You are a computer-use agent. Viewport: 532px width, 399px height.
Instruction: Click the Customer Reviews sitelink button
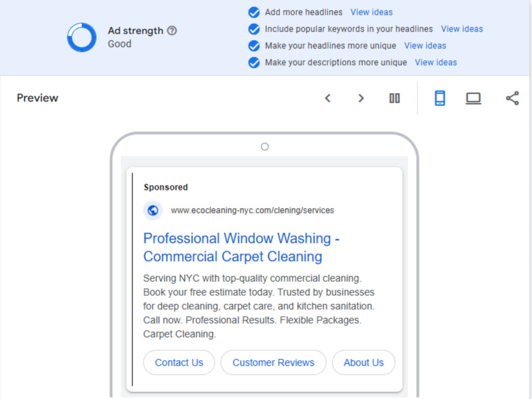(x=273, y=362)
